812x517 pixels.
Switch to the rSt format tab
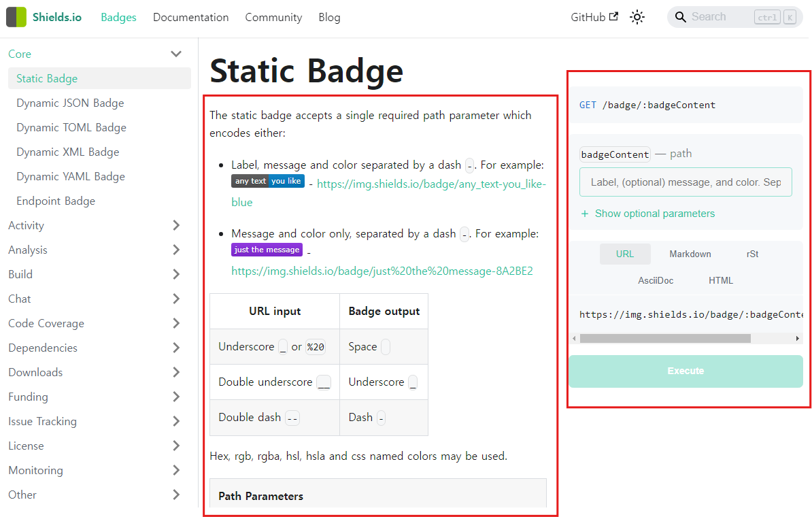[752, 254]
